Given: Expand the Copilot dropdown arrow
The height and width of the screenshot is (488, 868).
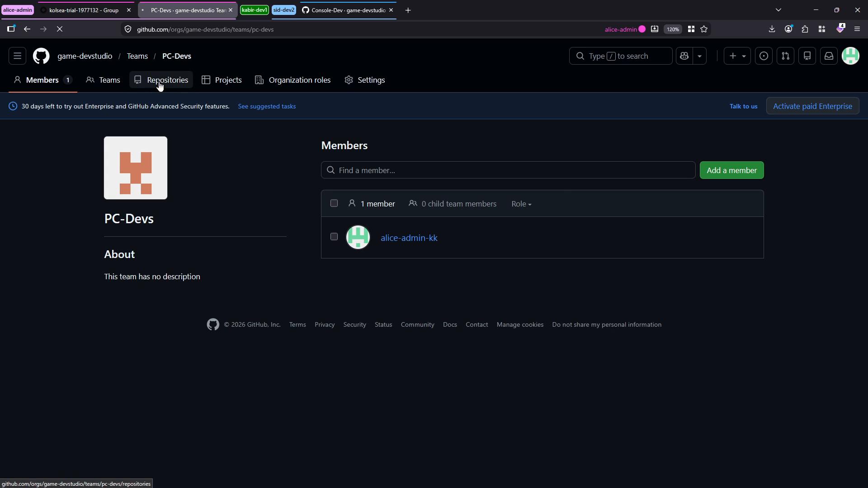Looking at the screenshot, I should pos(699,56).
